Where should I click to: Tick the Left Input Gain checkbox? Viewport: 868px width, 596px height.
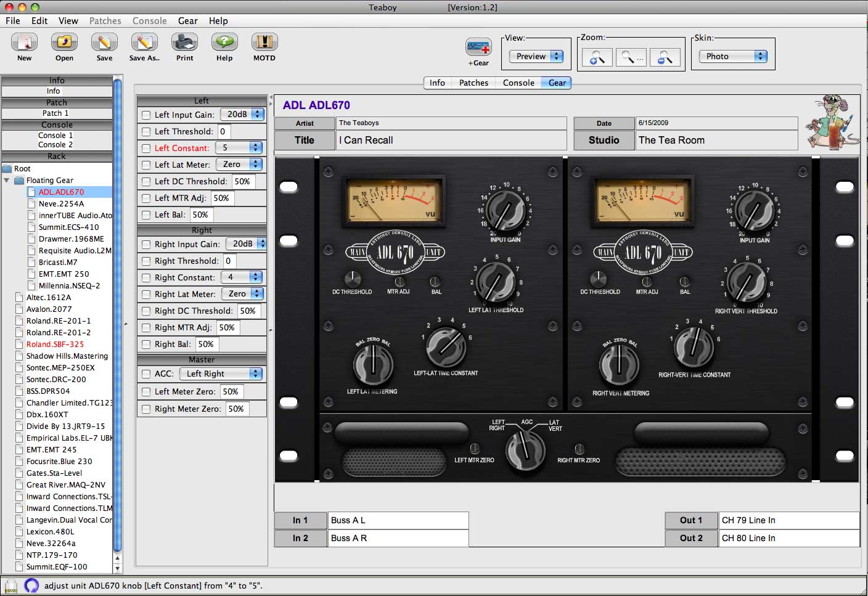146,115
